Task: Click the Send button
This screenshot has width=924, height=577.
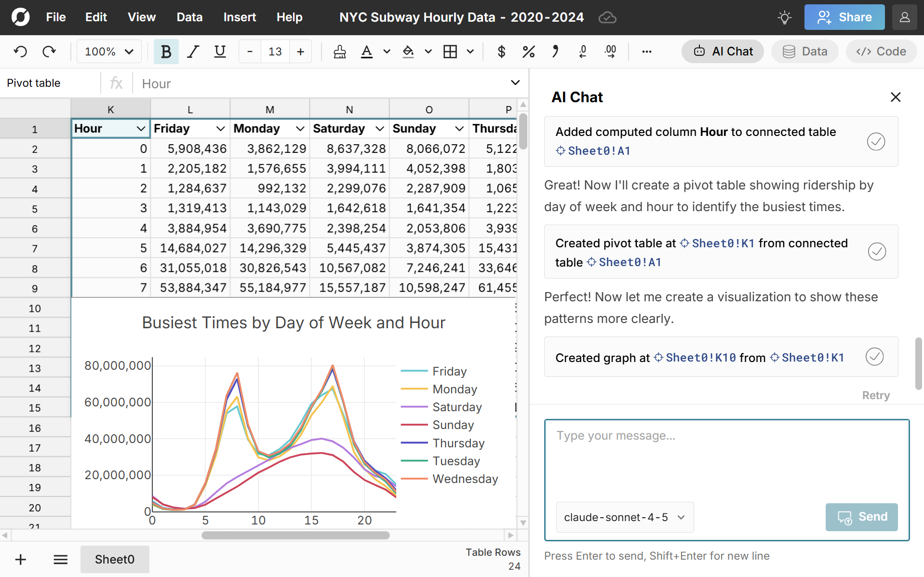Action: pyautogui.click(x=861, y=517)
